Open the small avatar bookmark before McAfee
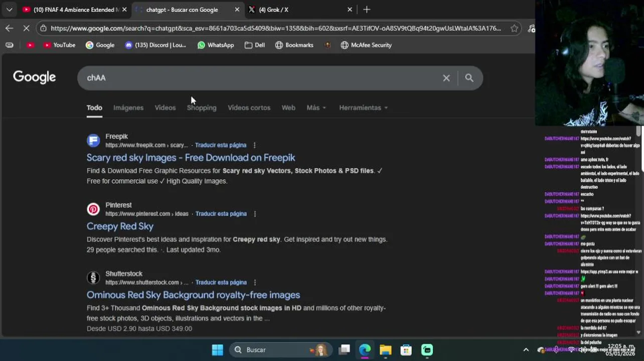644x361 pixels. 328,45
